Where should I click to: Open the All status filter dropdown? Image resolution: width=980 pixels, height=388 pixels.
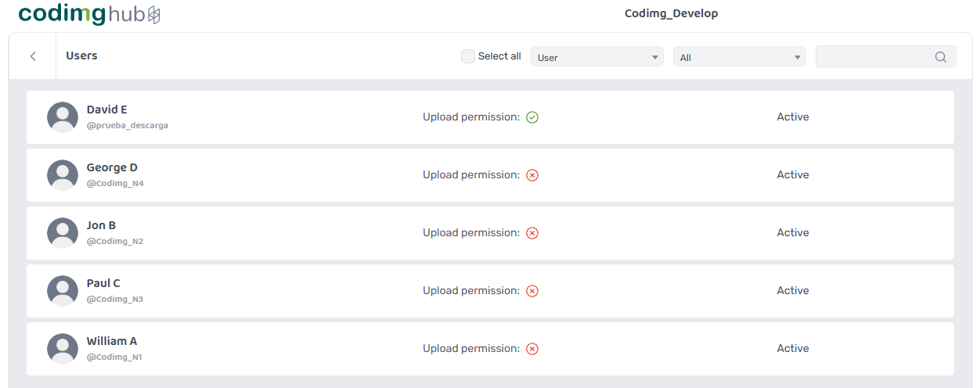point(740,57)
